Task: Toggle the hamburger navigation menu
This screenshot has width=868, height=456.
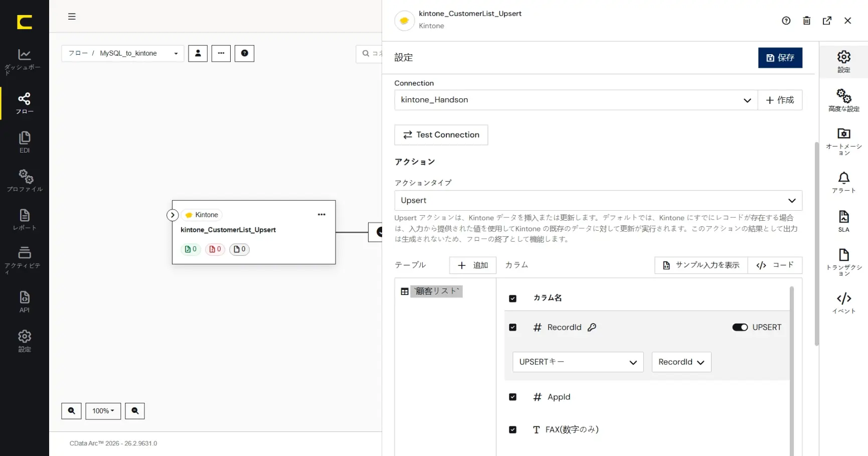Action: tap(72, 17)
